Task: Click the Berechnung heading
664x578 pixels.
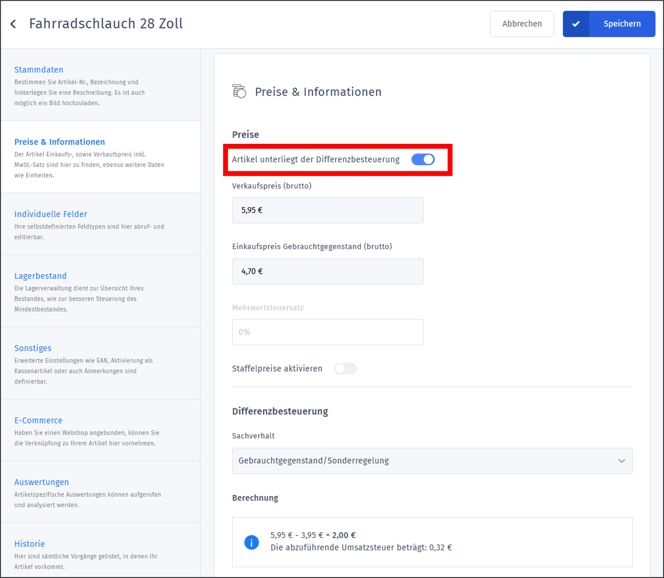Action: (x=255, y=498)
